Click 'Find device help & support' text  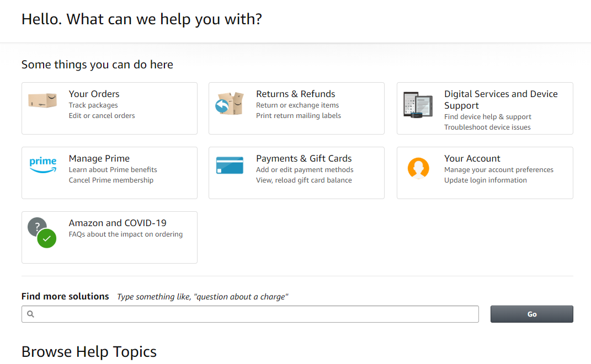pyautogui.click(x=488, y=117)
